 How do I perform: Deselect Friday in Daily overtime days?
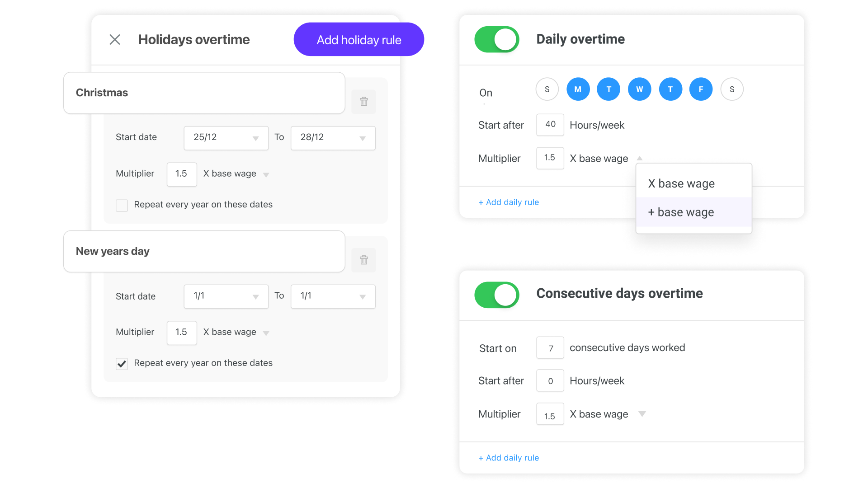(701, 89)
